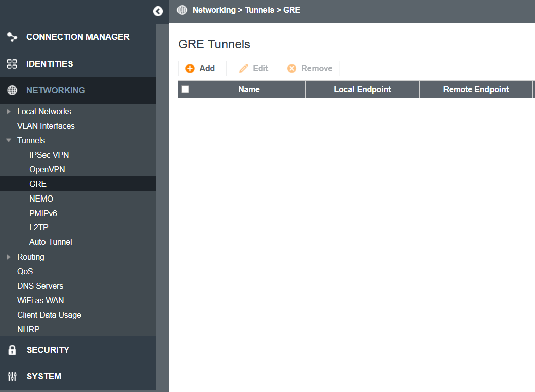
Task: Open PMIPv6 tunnel page
Action: point(43,213)
